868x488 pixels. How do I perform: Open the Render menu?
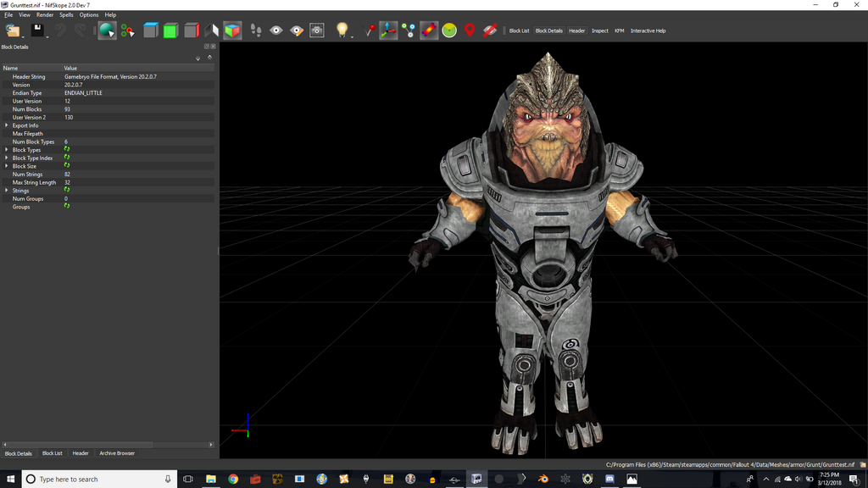pyautogui.click(x=45, y=15)
